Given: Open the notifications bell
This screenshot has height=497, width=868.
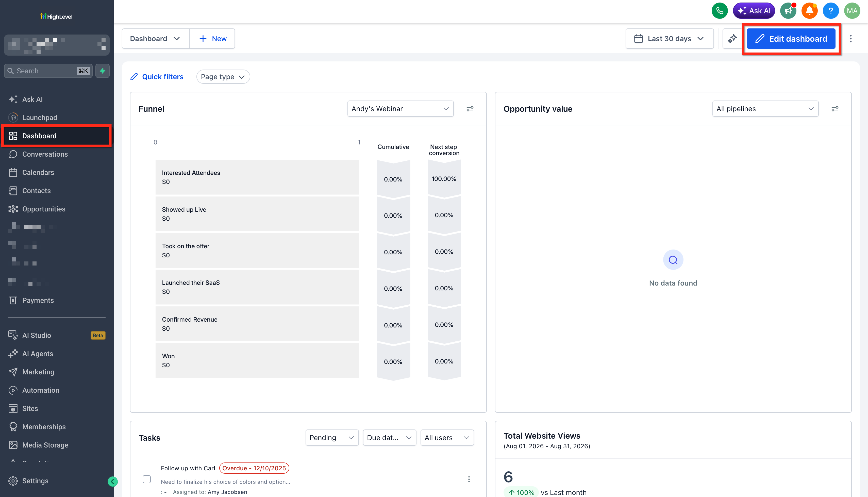Looking at the screenshot, I should [x=809, y=11].
